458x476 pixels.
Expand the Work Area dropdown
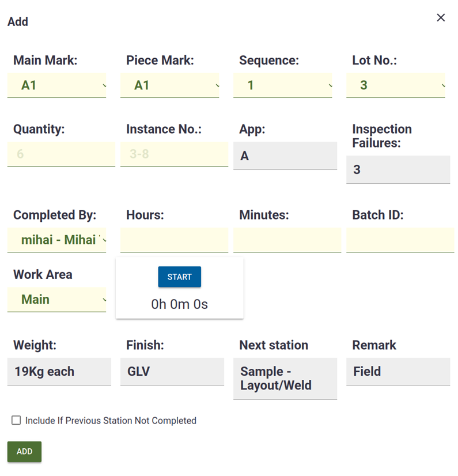[56, 300]
